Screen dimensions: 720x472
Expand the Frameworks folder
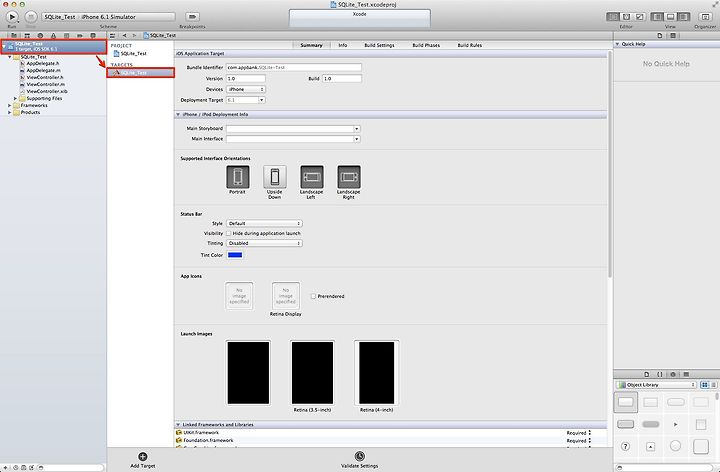9,105
